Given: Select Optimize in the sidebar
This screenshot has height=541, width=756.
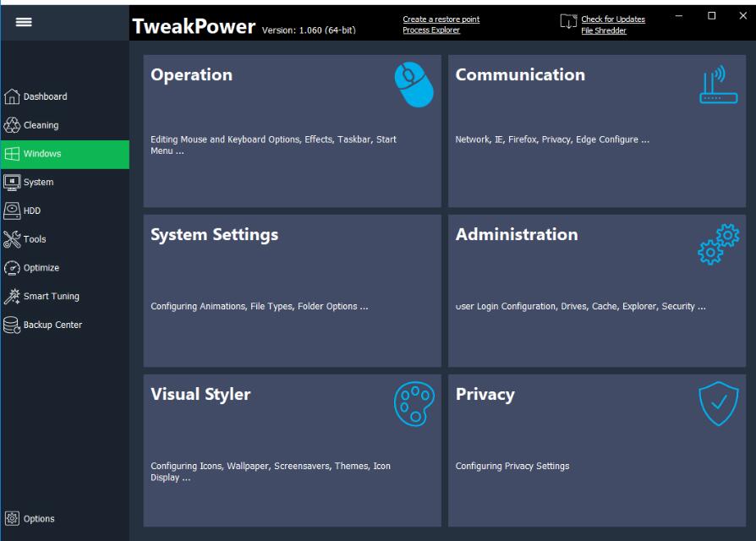Looking at the screenshot, I should click(41, 268).
